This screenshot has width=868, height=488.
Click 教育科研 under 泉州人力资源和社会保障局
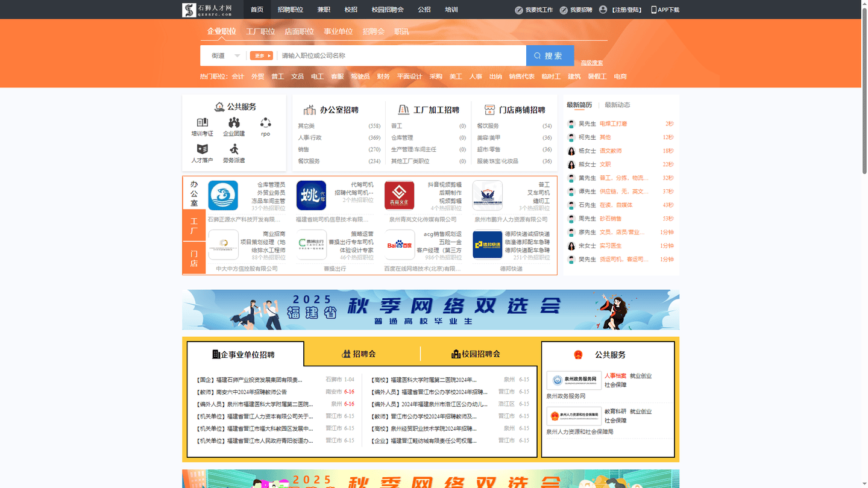pyautogui.click(x=615, y=411)
